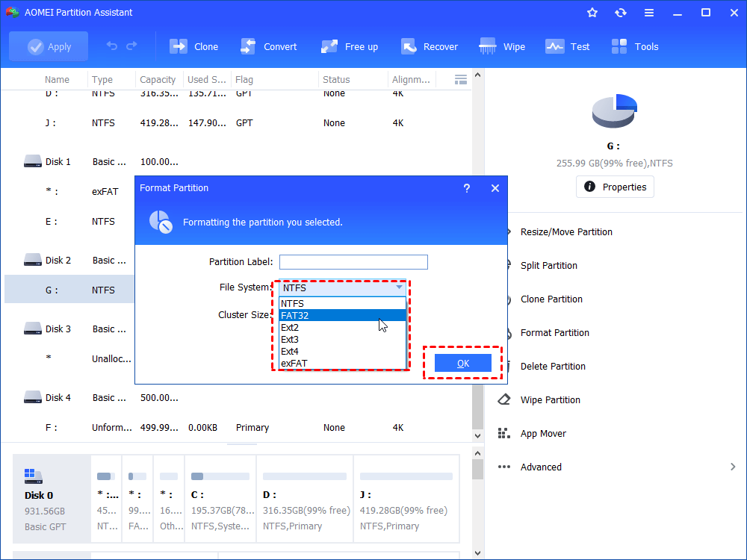
Task: Expand the Advanced chevron
Action: click(x=733, y=467)
